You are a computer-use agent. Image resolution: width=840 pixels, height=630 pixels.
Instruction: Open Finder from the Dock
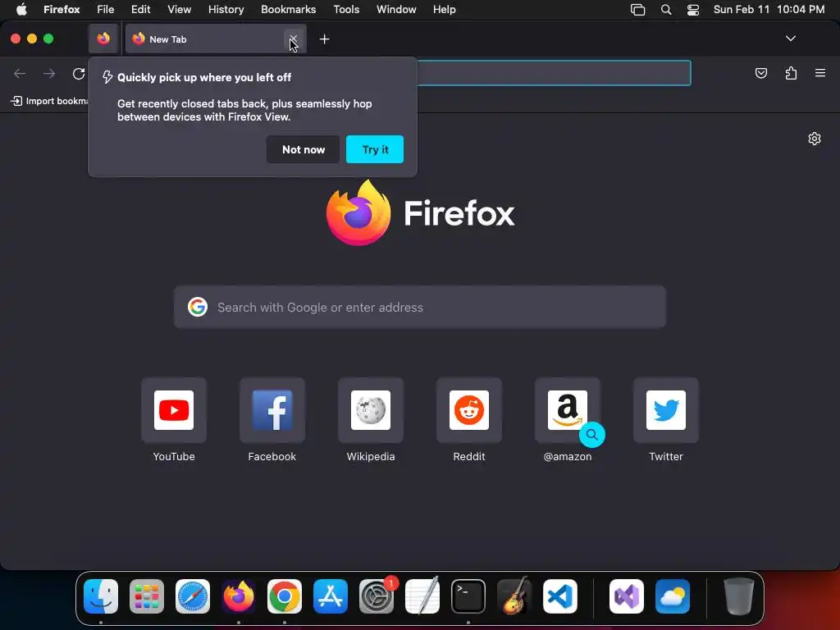(x=101, y=596)
